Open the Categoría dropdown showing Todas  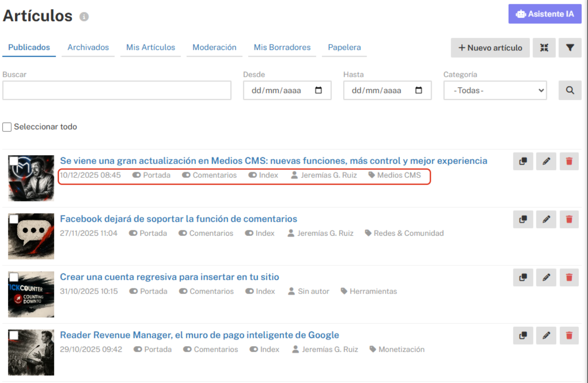495,90
